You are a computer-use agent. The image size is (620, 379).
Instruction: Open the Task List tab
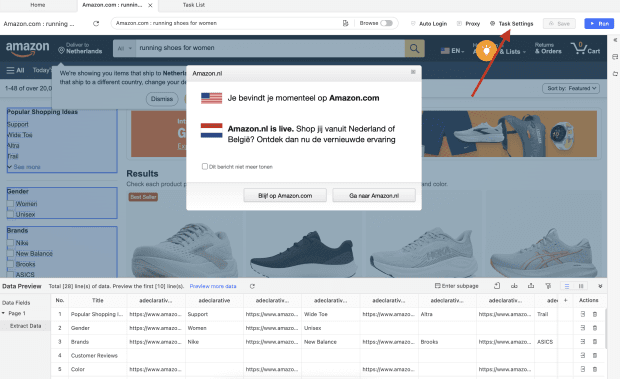click(x=194, y=5)
